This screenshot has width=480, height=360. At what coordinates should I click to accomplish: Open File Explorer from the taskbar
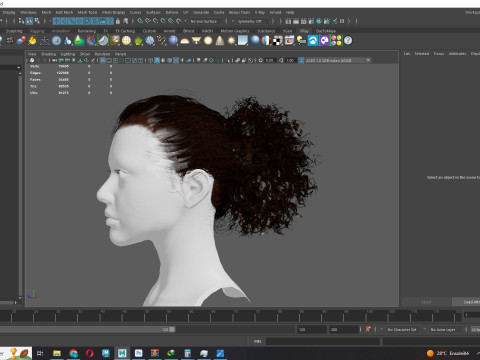[57, 353]
